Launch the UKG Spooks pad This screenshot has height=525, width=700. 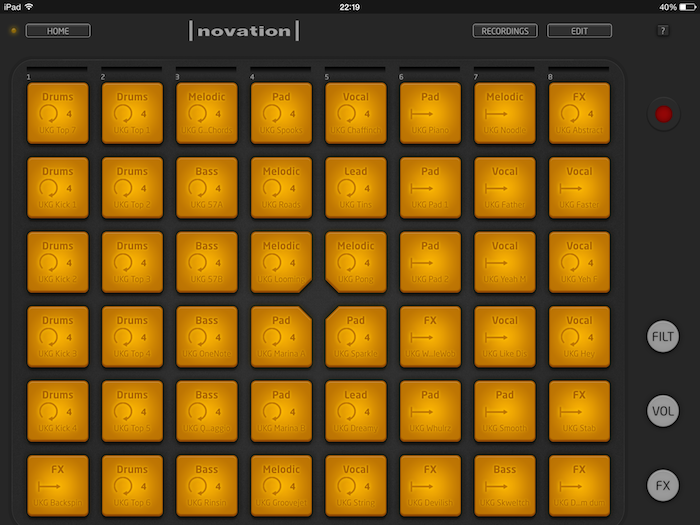[282, 113]
